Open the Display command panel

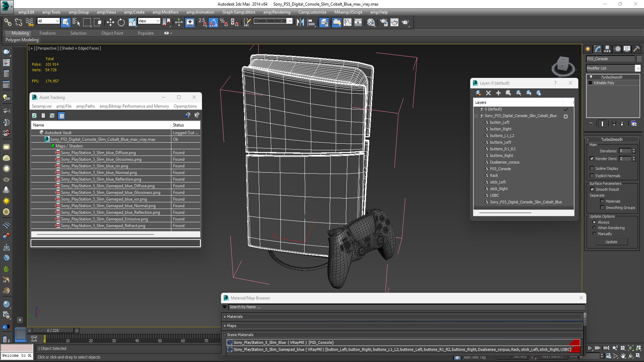tap(627, 49)
